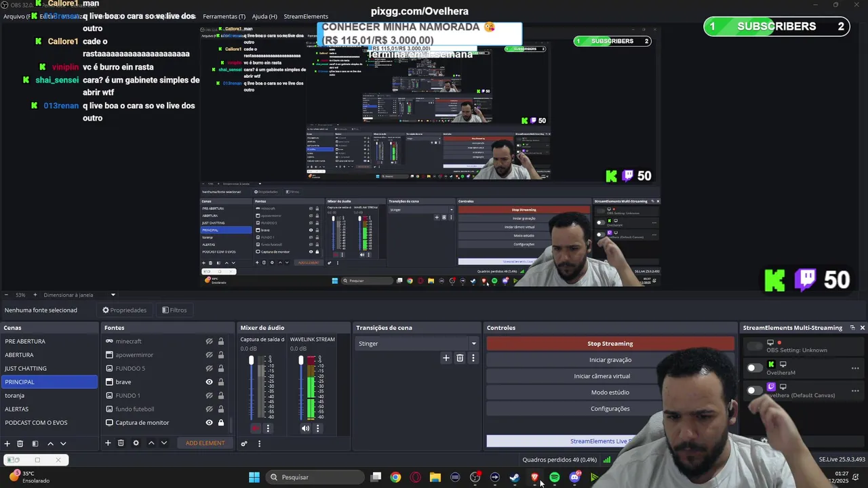This screenshot has height=488, width=868.
Task: Open the preview zoom 53% dropdown
Action: [20, 295]
